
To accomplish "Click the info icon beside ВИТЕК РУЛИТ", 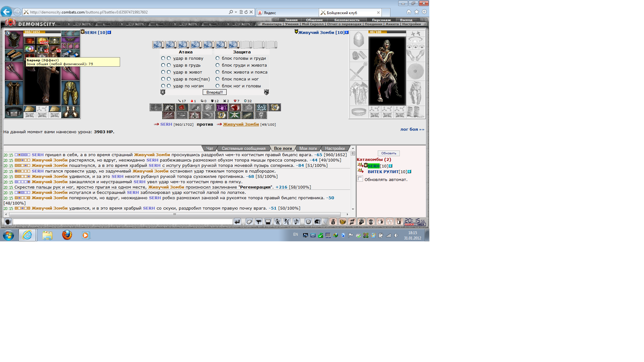I will click(409, 172).
